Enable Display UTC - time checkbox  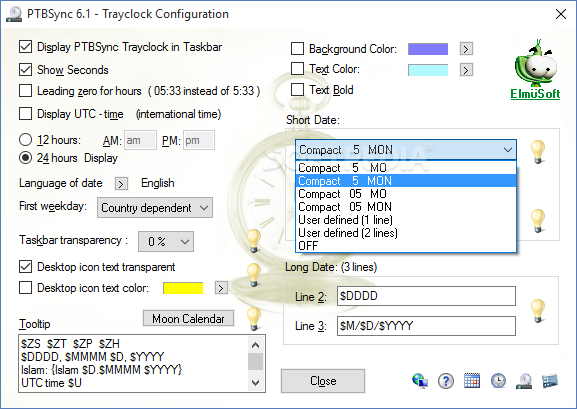point(25,114)
